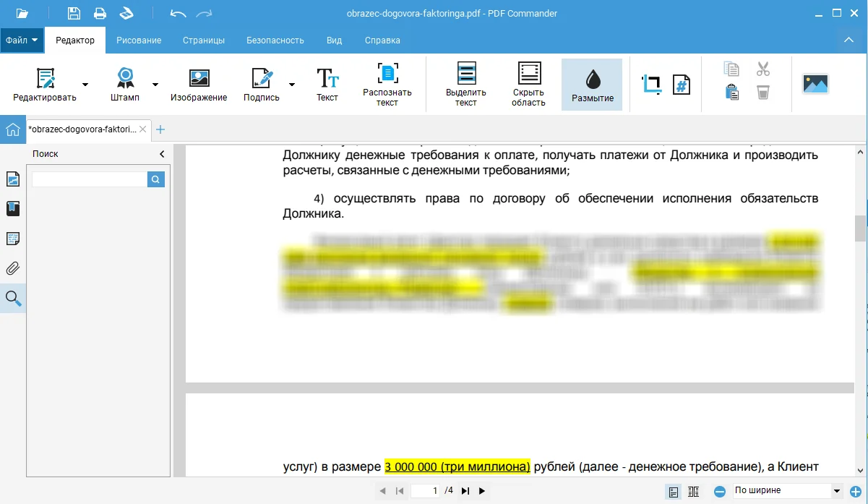Screen dimensions: 868x504
Task: Click the crop page icon
Action: click(x=651, y=84)
